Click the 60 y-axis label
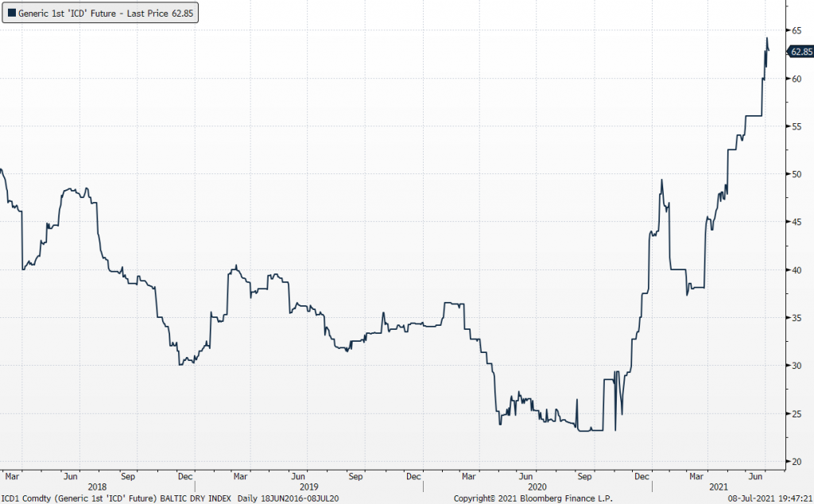This screenshot has height=504, width=814. coord(796,79)
